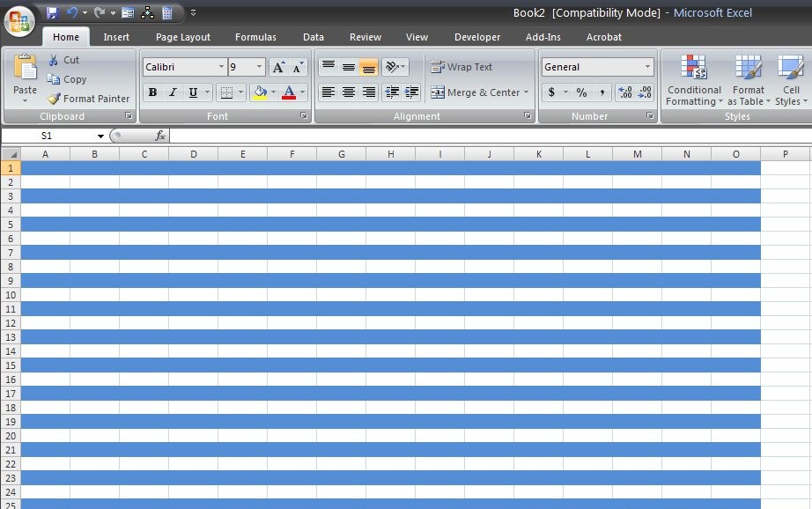Apply Comma Style number format

coord(602,92)
